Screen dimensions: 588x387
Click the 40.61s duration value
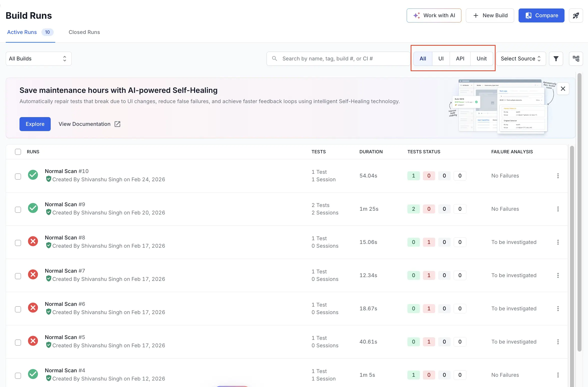click(368, 342)
